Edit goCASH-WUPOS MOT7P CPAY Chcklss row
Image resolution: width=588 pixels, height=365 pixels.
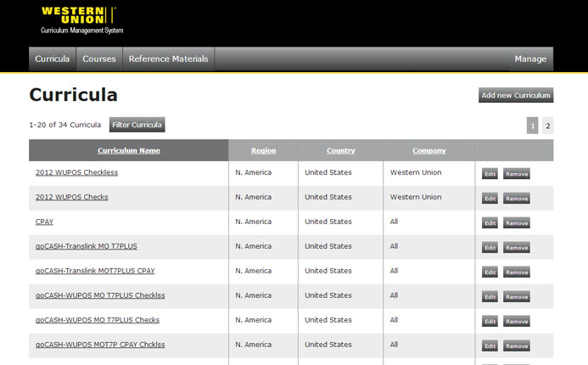click(x=490, y=345)
